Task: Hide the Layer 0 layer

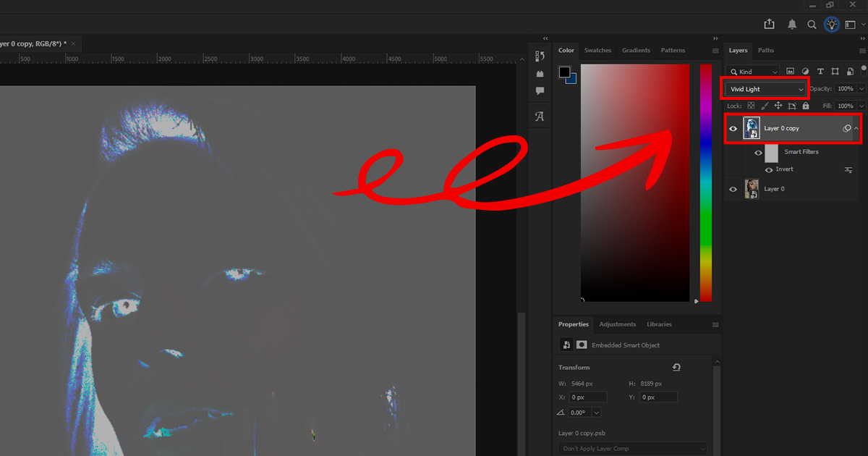Action: click(733, 189)
